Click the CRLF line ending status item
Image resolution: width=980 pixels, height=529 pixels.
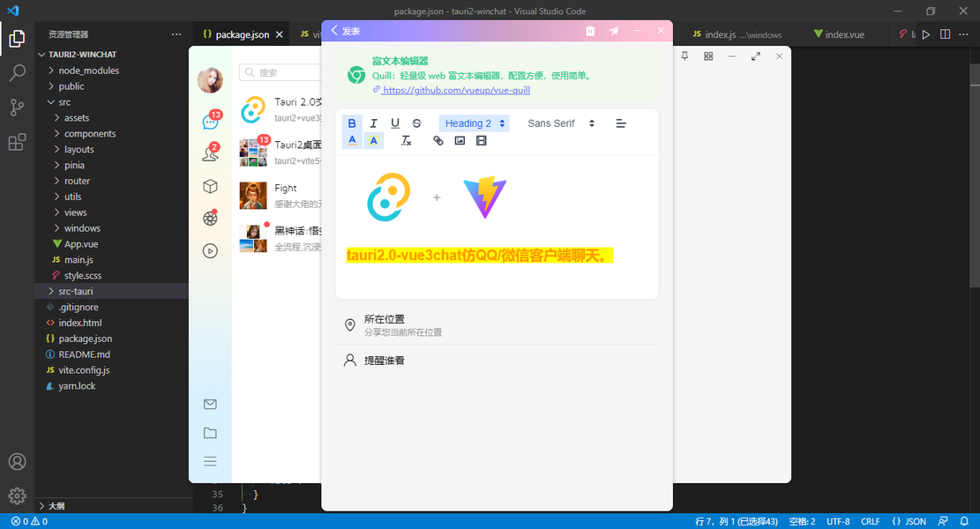click(x=870, y=521)
